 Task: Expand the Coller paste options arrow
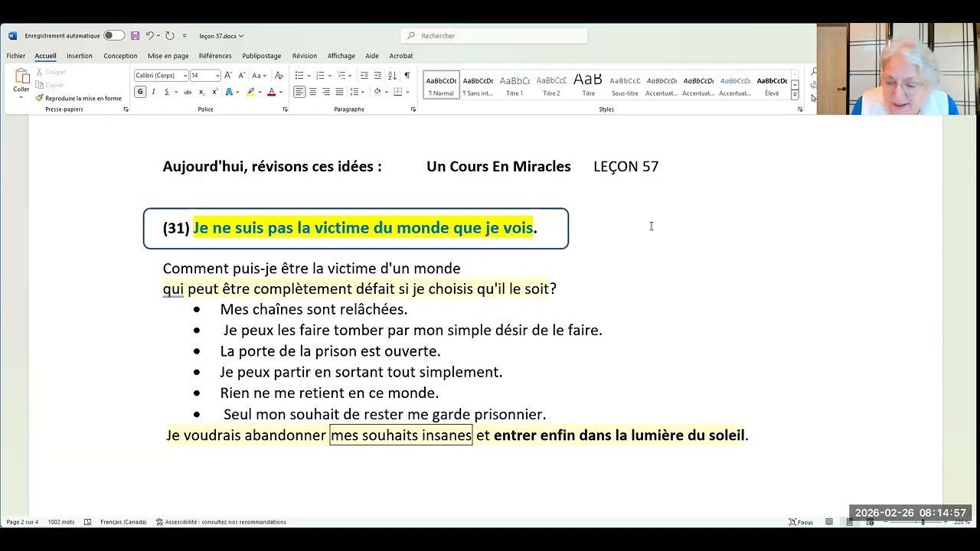tap(21, 96)
